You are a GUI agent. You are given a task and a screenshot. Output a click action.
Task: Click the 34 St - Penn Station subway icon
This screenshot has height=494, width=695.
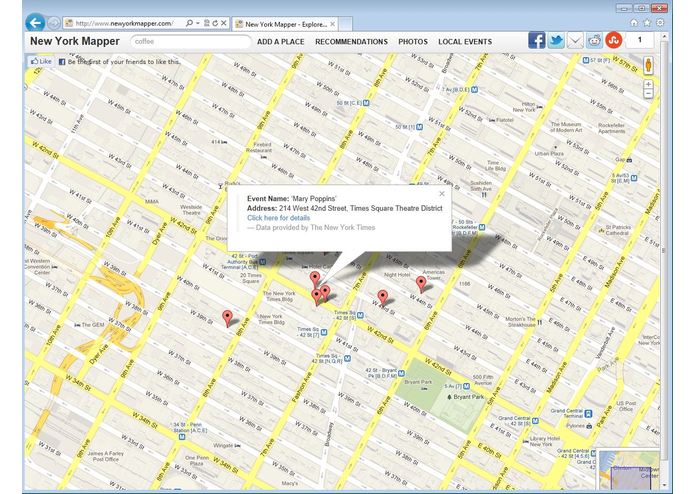click(182, 437)
